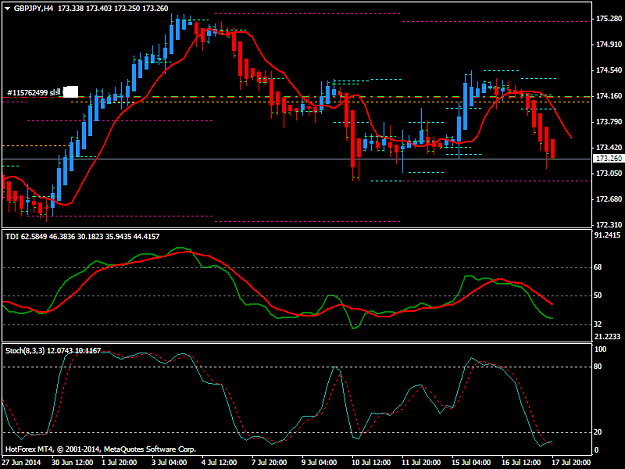This screenshot has width=625, height=469.
Task: Click the 17 Jul 20:00 time label
Action: click(x=571, y=463)
